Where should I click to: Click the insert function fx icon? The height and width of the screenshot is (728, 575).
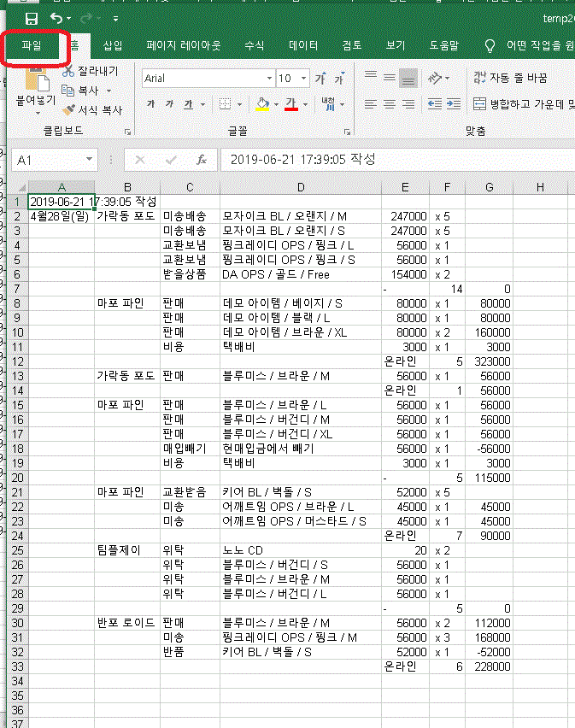pos(202,160)
